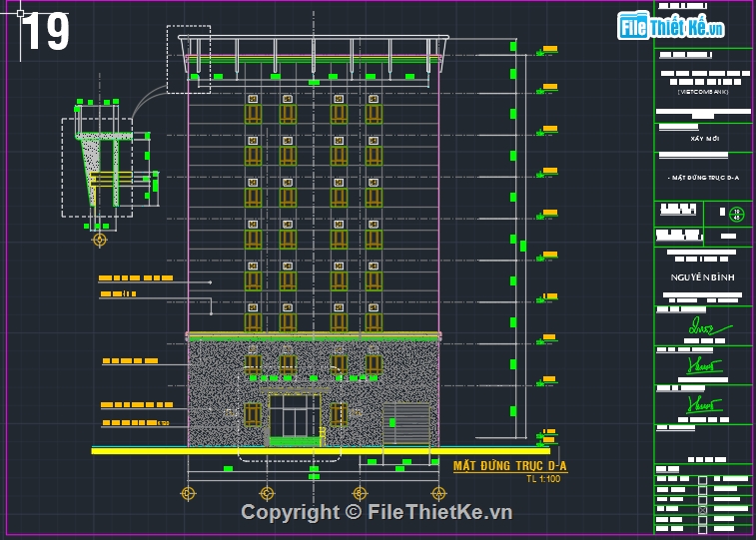
Task: Click the FileThiếtKế.vn logo
Action: (671, 26)
